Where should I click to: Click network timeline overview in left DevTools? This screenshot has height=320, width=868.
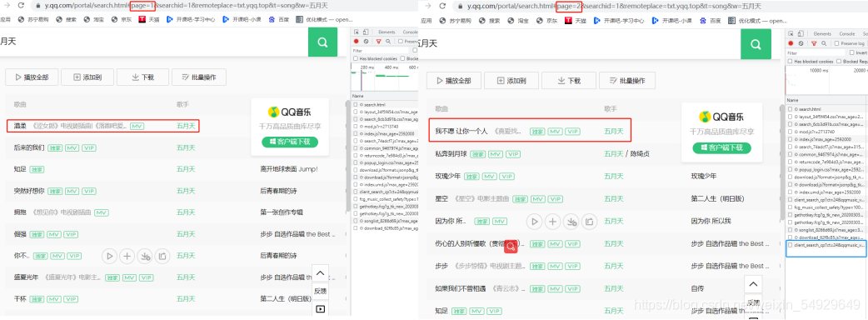(x=385, y=77)
